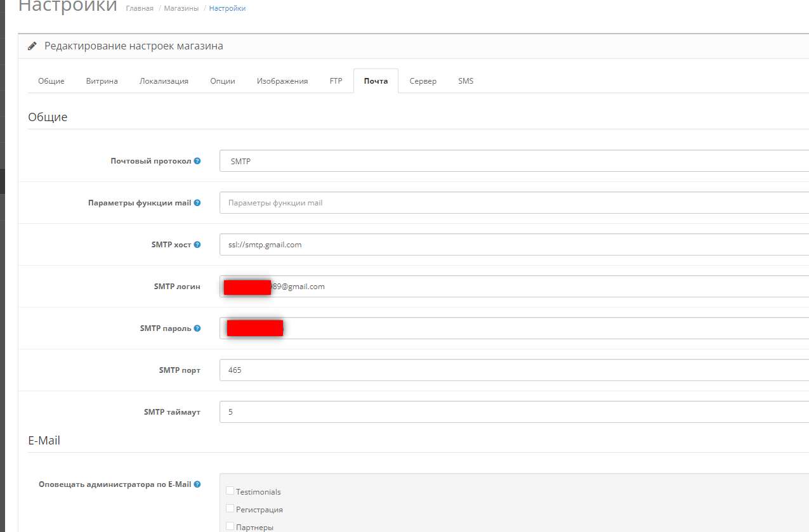The image size is (809, 532).
Task: Open the Почтовый протокол SMTP dropdown
Action: pyautogui.click(x=514, y=161)
